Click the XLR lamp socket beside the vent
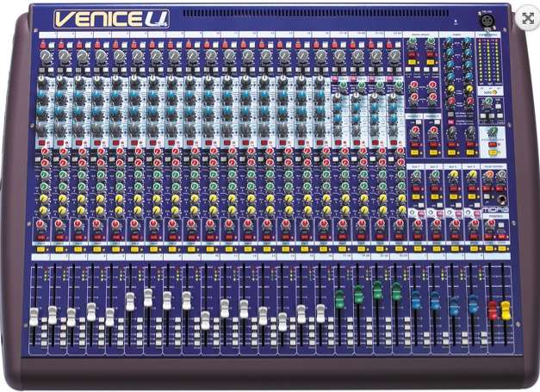The height and width of the screenshot is (392, 540). (x=486, y=19)
